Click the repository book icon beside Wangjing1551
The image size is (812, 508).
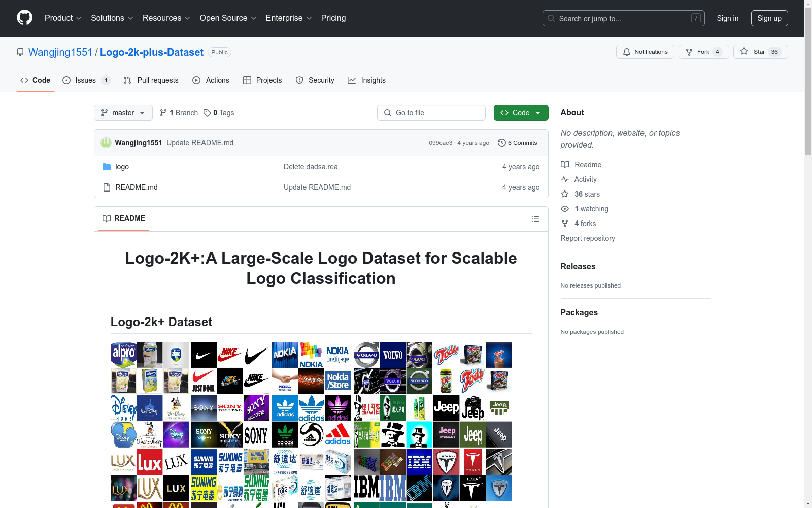[20, 52]
